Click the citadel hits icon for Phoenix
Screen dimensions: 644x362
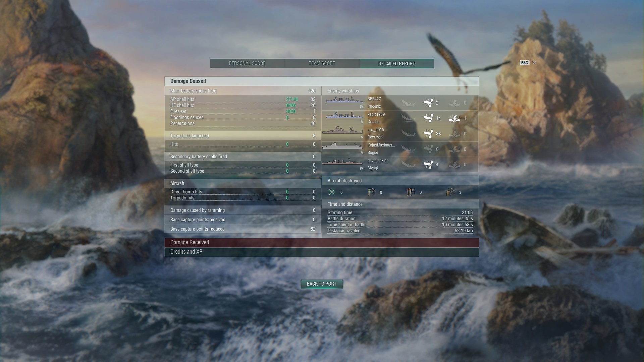pyautogui.click(x=454, y=103)
